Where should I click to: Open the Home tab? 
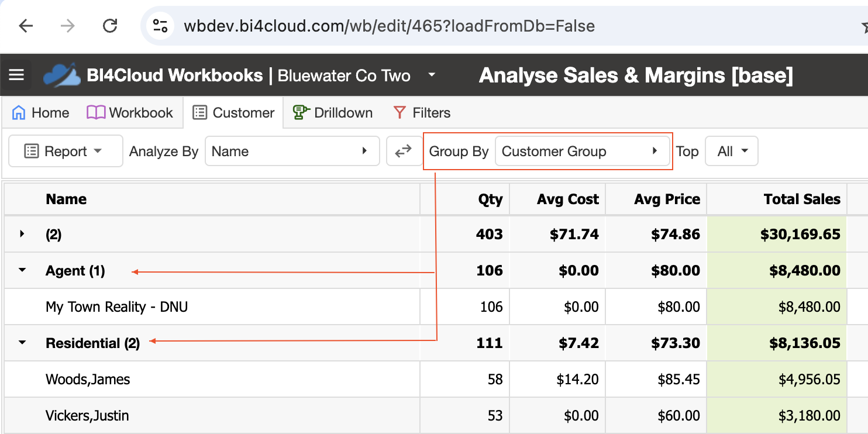pos(40,113)
